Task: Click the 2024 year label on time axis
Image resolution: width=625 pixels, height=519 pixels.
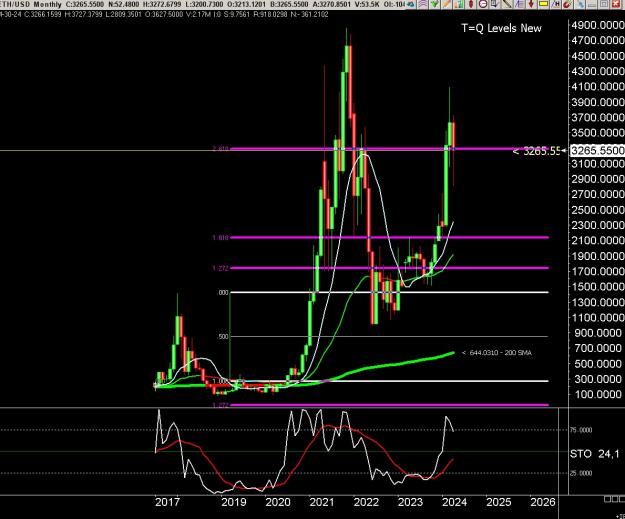Action: tap(454, 502)
